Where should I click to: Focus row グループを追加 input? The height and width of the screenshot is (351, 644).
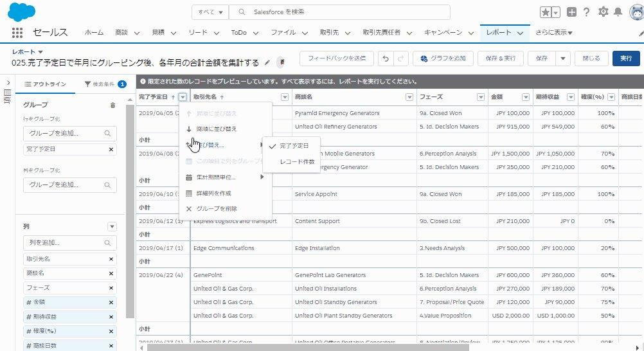coord(70,134)
